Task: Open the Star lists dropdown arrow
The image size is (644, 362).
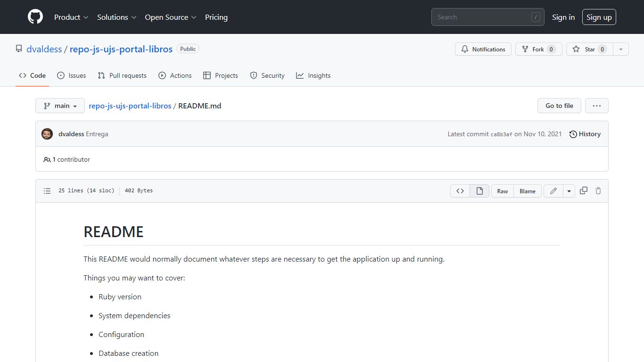Action: tap(621, 49)
